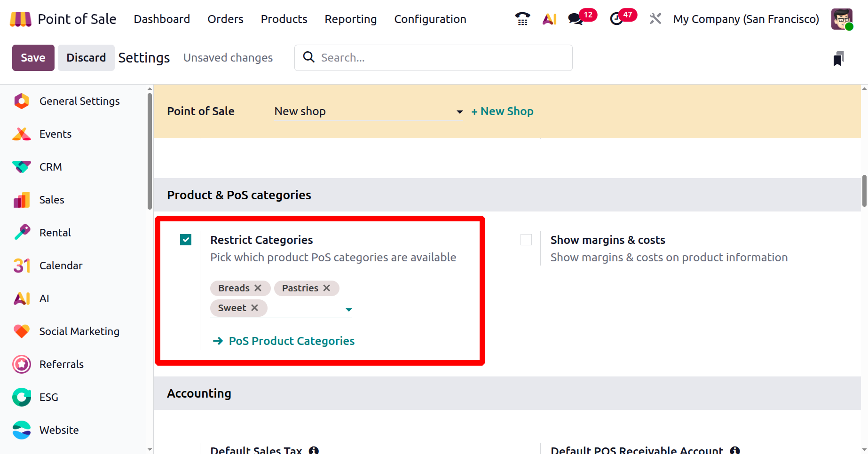The height and width of the screenshot is (454, 868).
Task: Remove the Breads category tag
Action: pos(258,288)
